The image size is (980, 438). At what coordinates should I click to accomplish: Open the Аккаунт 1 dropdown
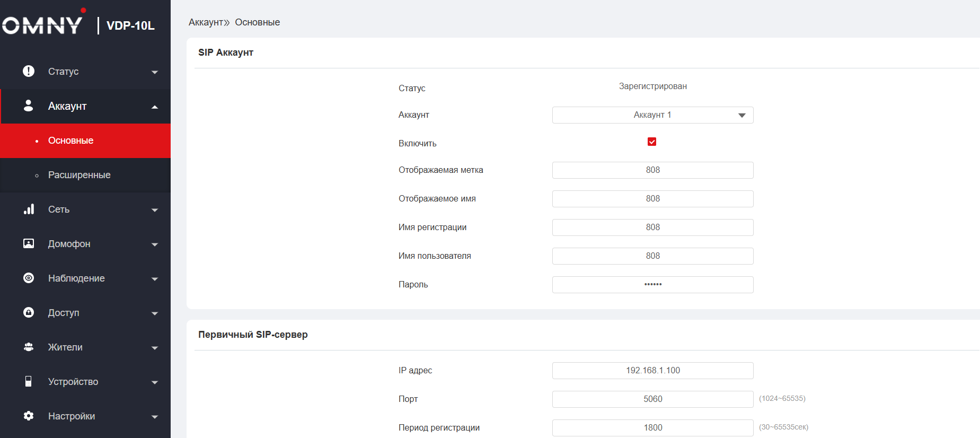(652, 115)
